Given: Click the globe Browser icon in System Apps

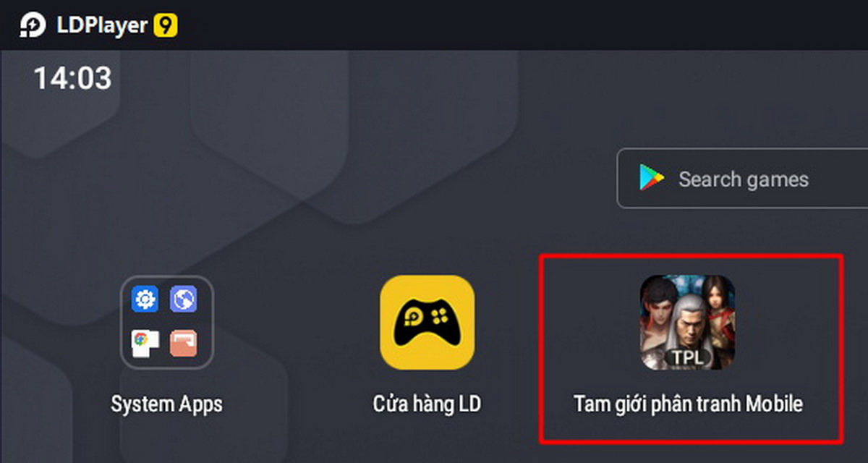Looking at the screenshot, I should pyautogui.click(x=183, y=299).
